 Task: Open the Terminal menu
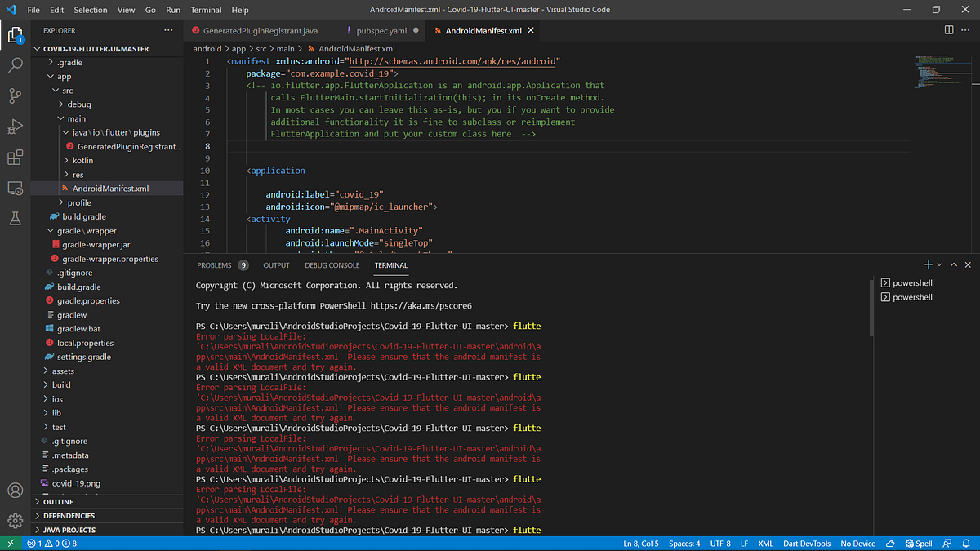(205, 10)
